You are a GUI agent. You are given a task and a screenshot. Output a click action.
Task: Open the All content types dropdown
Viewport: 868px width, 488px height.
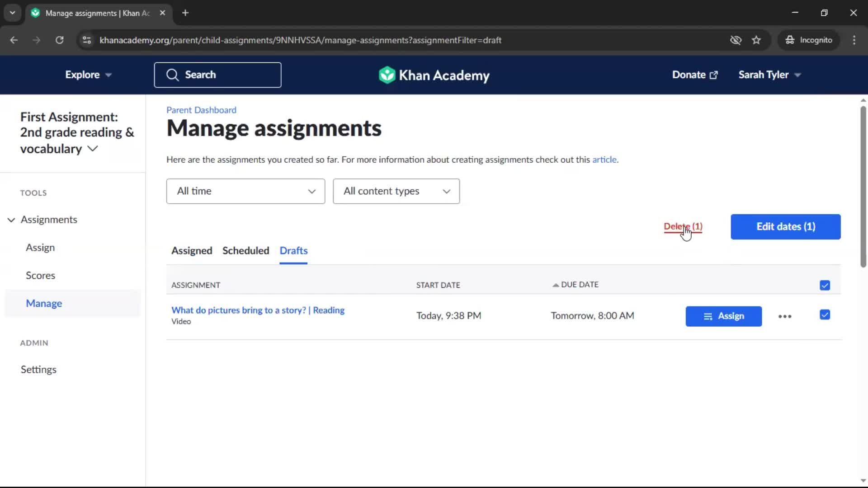tap(396, 191)
